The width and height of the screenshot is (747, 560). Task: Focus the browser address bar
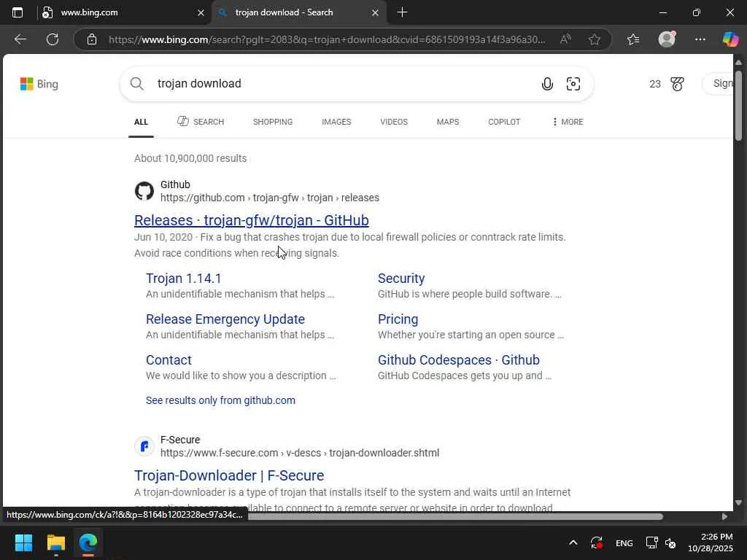327,39
